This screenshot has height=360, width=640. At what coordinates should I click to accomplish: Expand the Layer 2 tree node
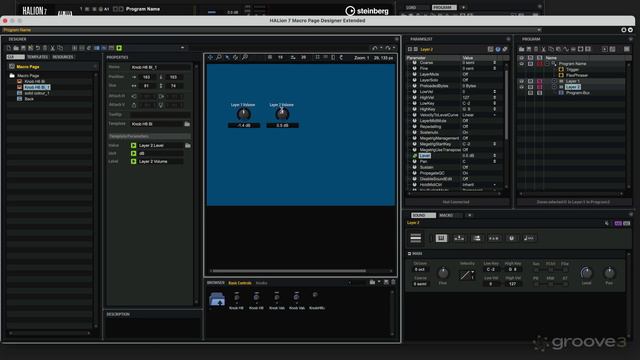pos(555,87)
